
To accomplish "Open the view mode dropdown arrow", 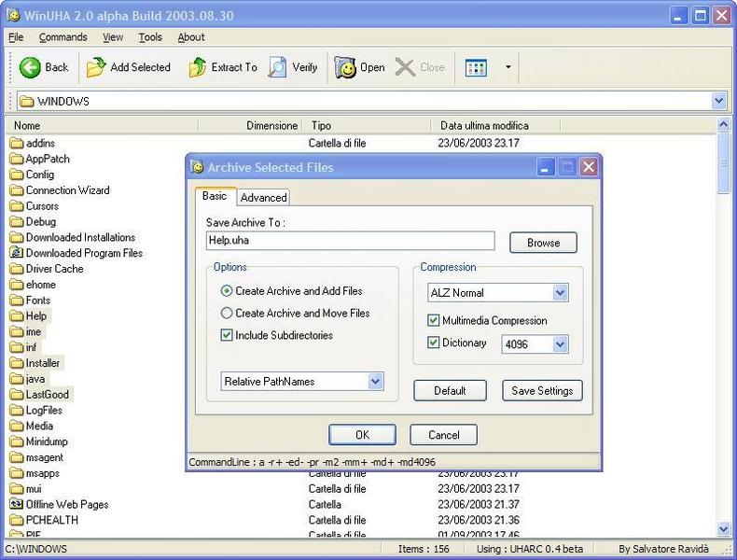I will coord(508,67).
